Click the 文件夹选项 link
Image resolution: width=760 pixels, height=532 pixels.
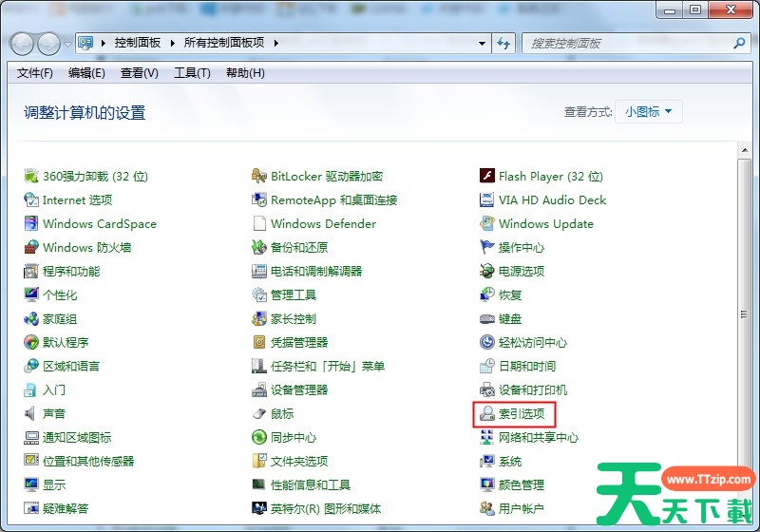tap(299, 462)
